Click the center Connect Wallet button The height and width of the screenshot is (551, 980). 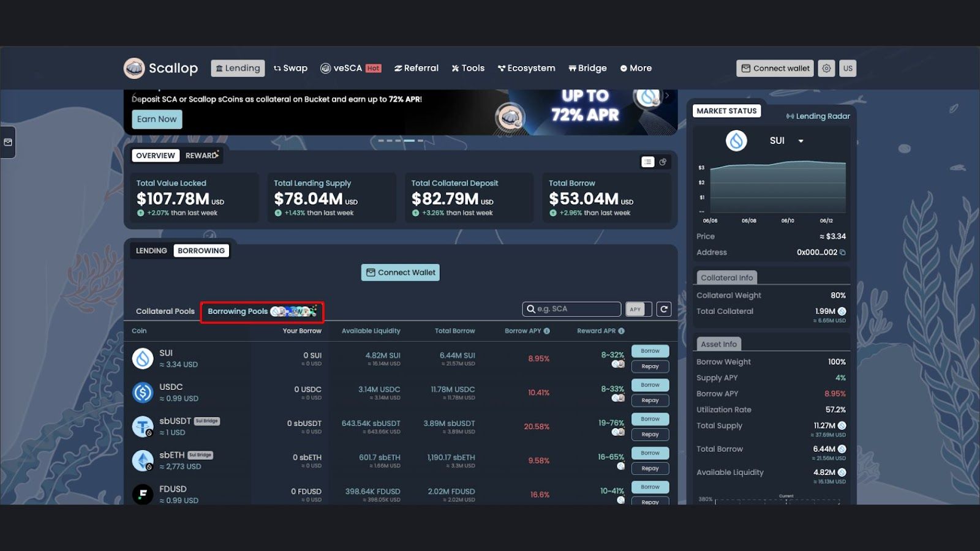(x=401, y=272)
